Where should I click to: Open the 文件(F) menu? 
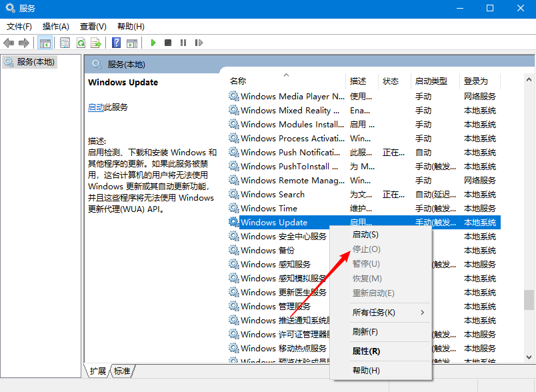[x=19, y=26]
